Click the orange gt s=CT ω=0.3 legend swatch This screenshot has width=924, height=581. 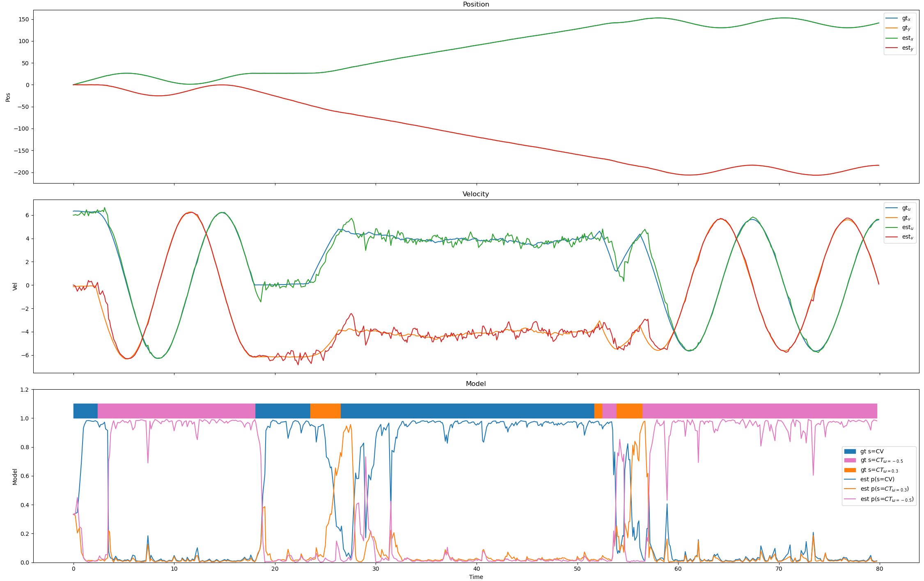(850, 470)
